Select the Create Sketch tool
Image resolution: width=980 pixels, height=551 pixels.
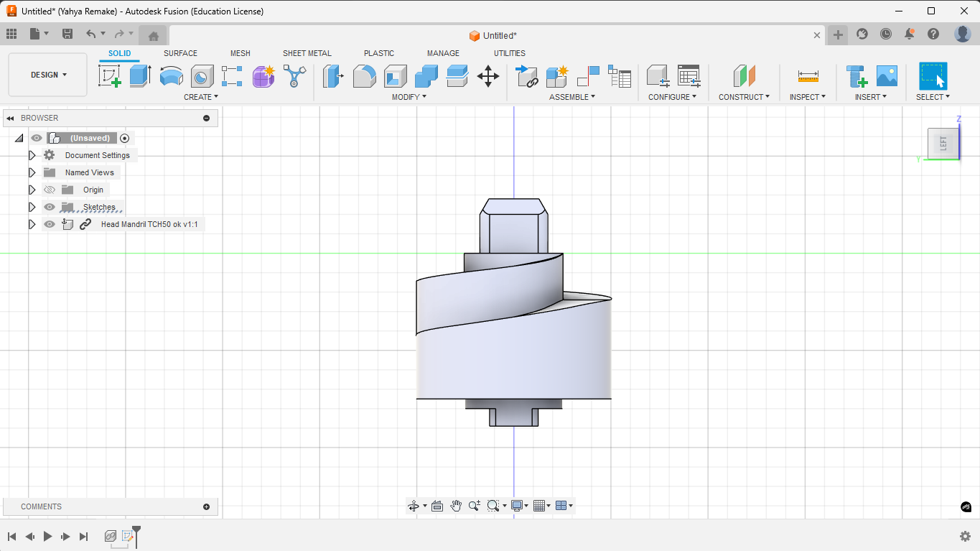(x=110, y=75)
